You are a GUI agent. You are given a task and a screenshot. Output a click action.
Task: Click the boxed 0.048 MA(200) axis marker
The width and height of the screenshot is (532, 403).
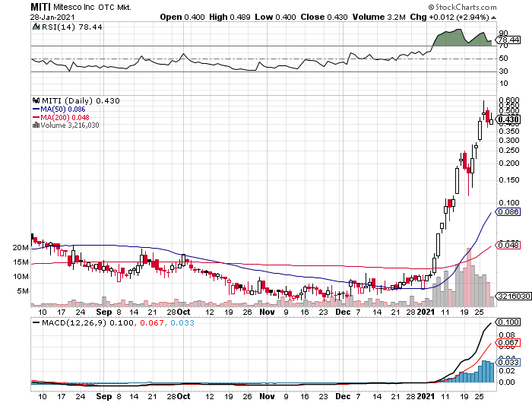tap(508, 245)
